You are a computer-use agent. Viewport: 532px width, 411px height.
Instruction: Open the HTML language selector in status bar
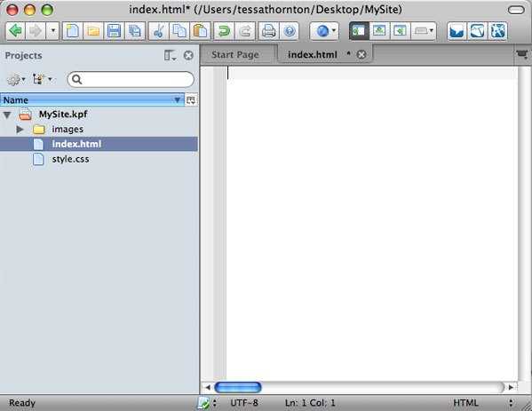click(483, 403)
